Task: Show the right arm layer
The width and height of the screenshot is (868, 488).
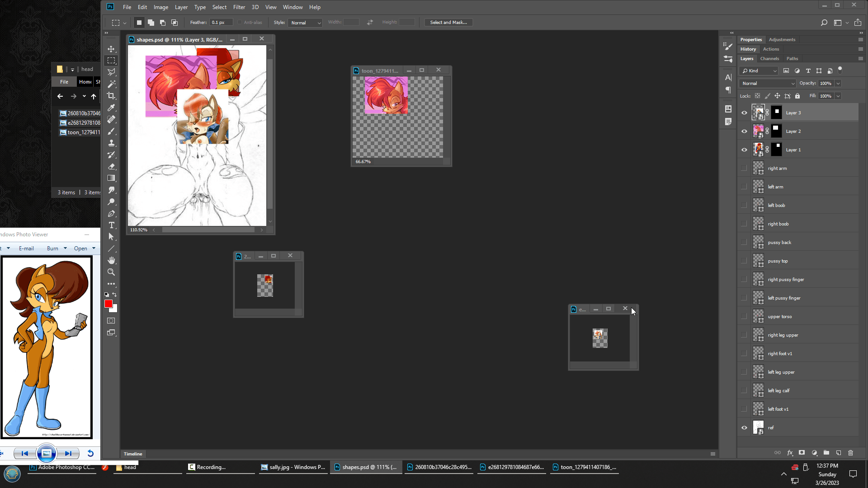Action: coord(744,169)
